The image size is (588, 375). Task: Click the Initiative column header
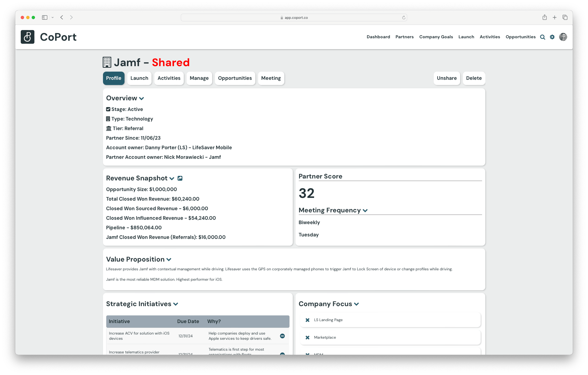point(119,321)
